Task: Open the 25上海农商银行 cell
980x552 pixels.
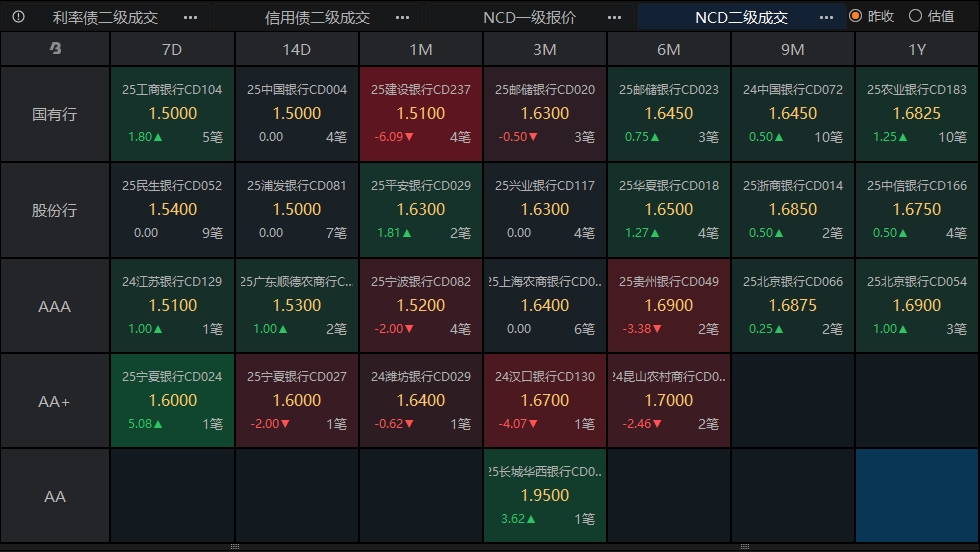Action: [544, 306]
